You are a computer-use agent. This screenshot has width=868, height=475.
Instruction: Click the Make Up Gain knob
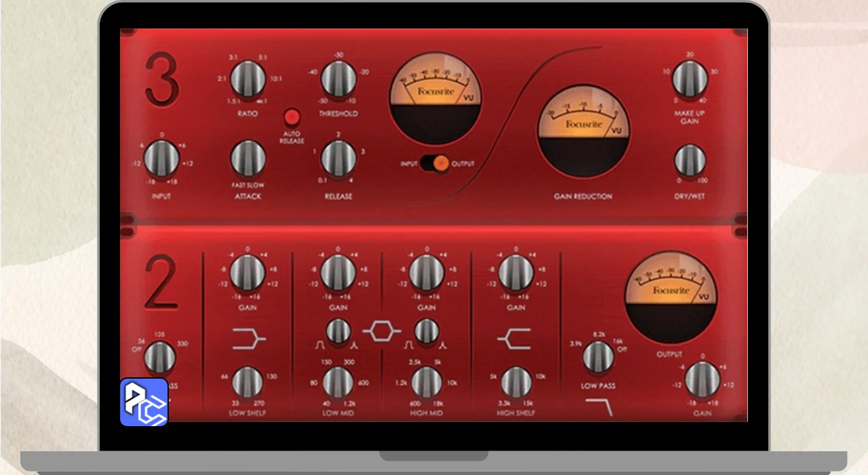pyautogui.click(x=690, y=79)
